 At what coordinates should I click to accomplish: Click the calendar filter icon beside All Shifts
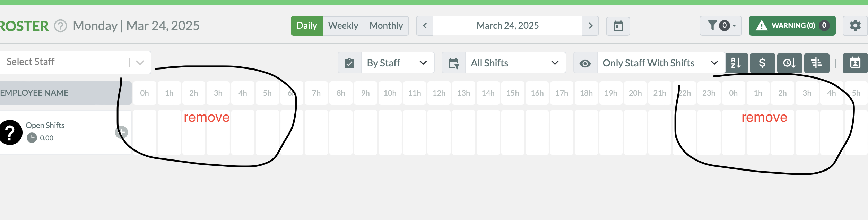point(454,63)
